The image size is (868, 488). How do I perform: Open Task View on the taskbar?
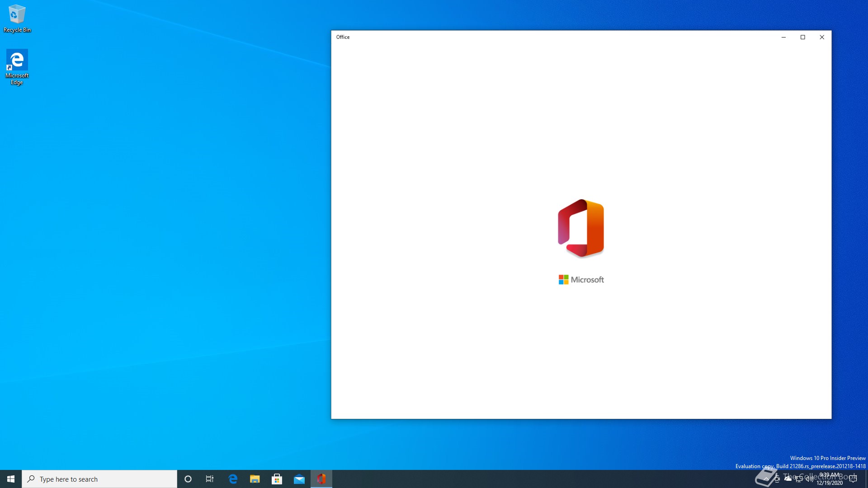point(210,479)
